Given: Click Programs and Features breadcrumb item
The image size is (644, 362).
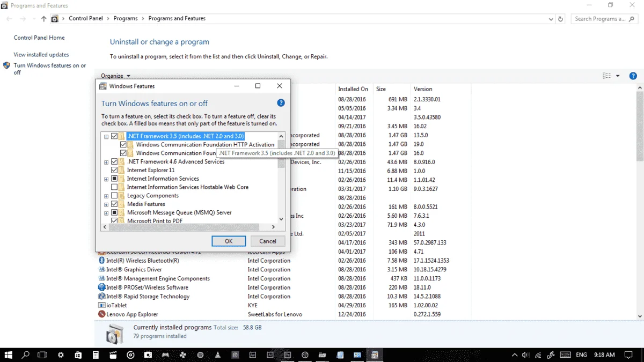Looking at the screenshot, I should coord(177,19).
